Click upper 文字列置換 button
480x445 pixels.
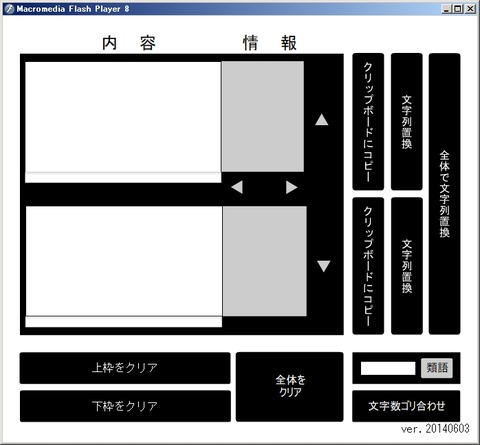click(407, 122)
